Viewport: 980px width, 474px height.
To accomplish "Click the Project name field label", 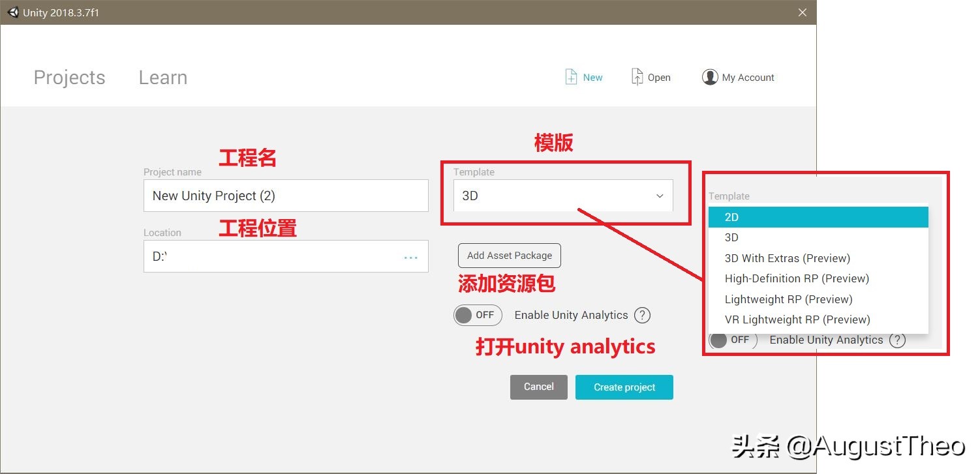I will coord(172,172).
